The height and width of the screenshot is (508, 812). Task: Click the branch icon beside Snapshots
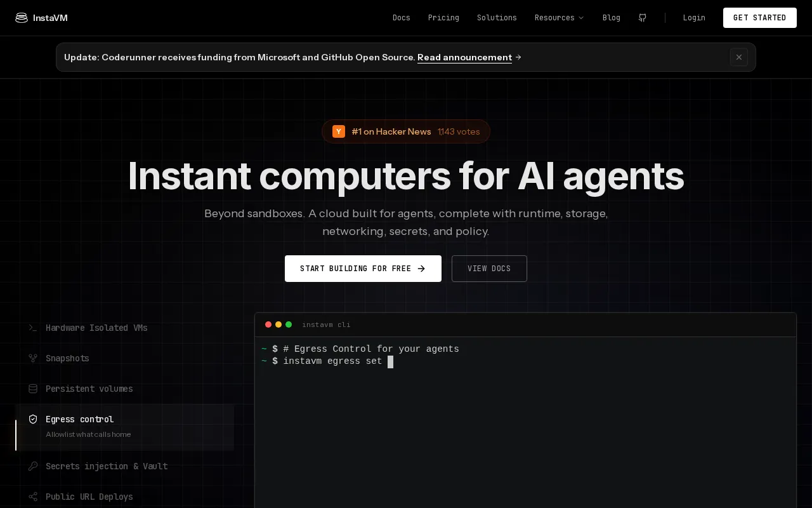coord(33,358)
